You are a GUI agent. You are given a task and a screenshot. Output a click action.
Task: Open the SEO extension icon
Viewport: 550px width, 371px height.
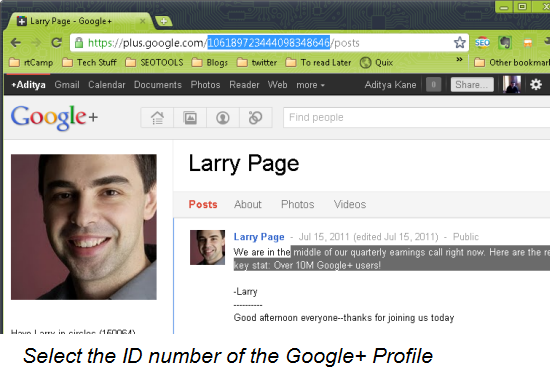tap(482, 42)
